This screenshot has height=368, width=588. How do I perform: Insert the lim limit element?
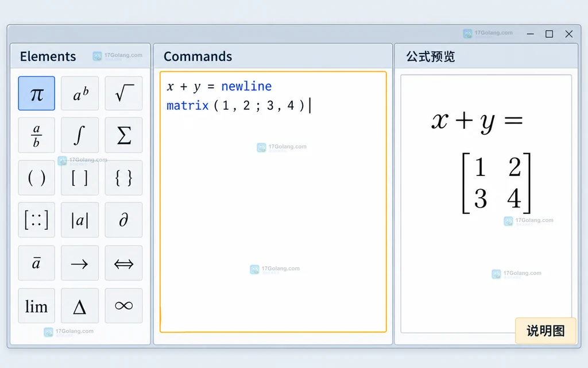36,306
